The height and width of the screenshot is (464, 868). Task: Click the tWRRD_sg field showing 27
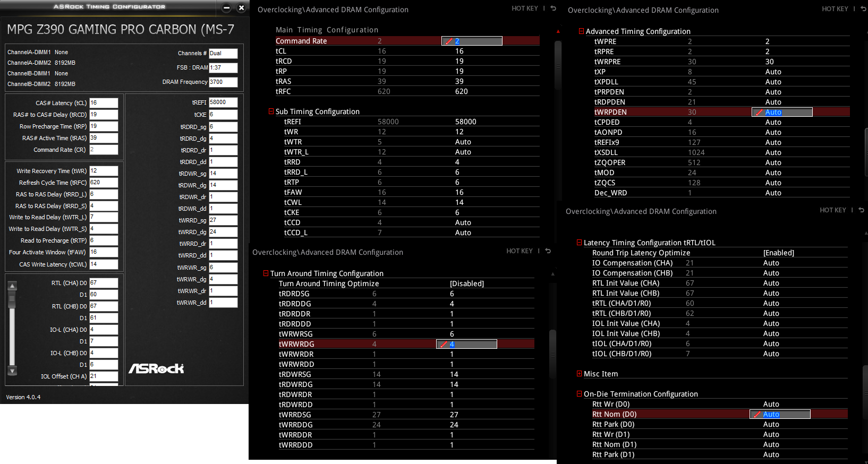[223, 220]
